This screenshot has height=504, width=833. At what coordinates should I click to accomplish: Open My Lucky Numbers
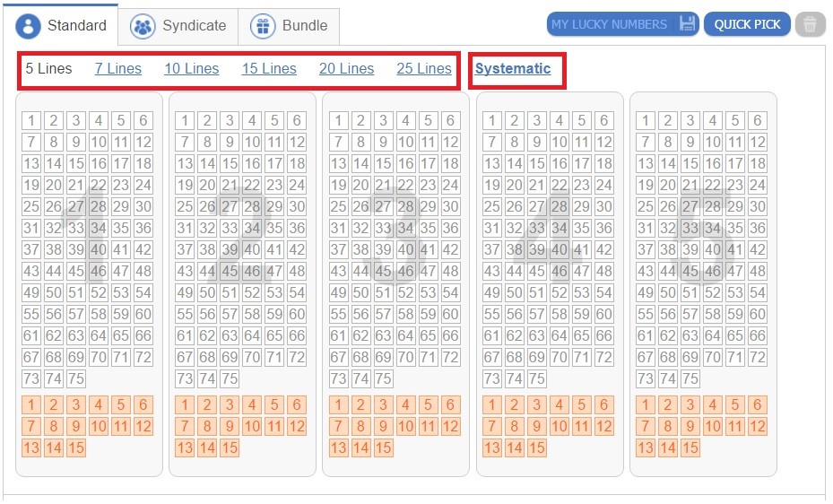click(622, 24)
